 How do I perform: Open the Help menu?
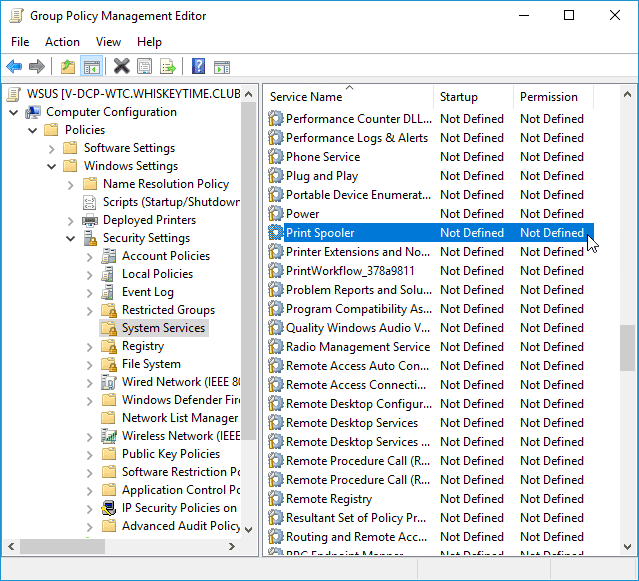pos(149,42)
